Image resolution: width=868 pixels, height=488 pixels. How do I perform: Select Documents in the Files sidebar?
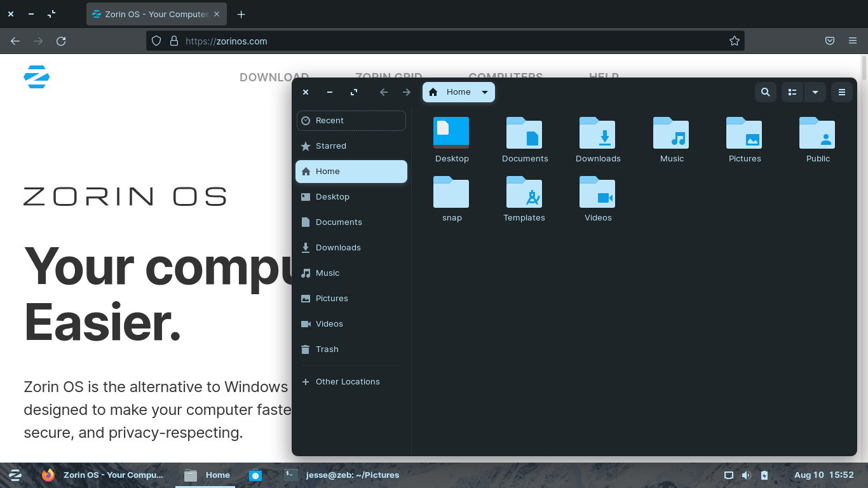pos(351,222)
